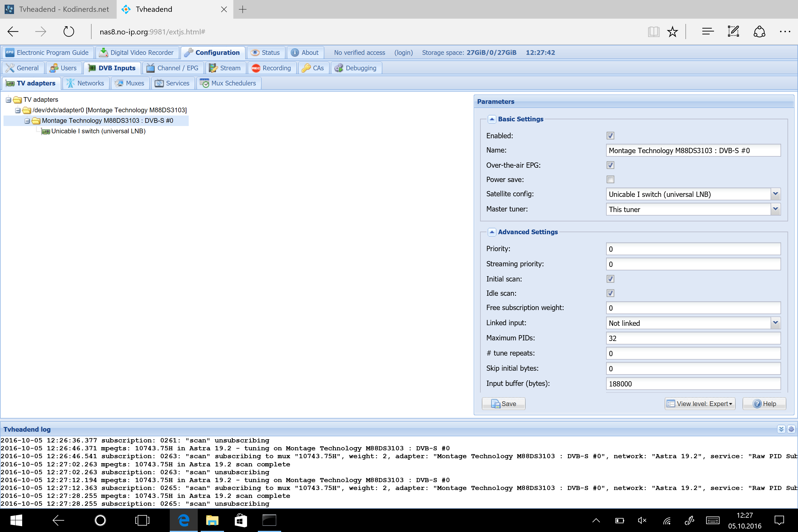Open the Recording configuration tab
The image size is (798, 532).
click(x=272, y=68)
